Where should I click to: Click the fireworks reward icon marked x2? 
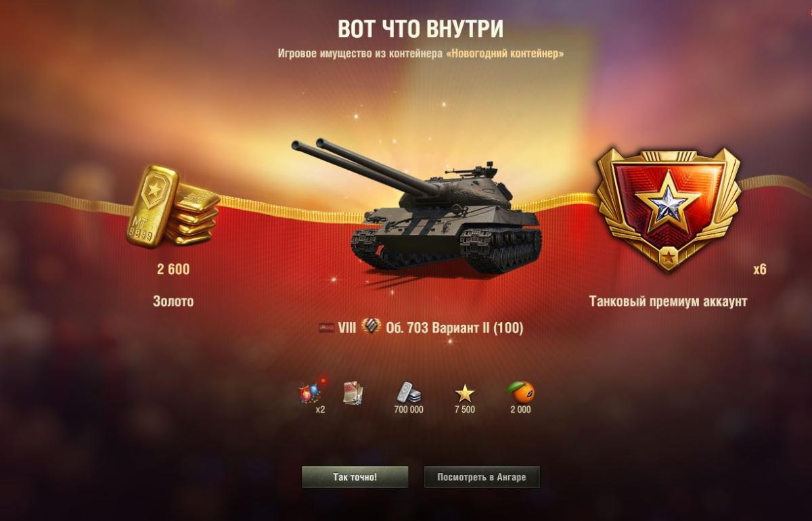click(x=310, y=392)
